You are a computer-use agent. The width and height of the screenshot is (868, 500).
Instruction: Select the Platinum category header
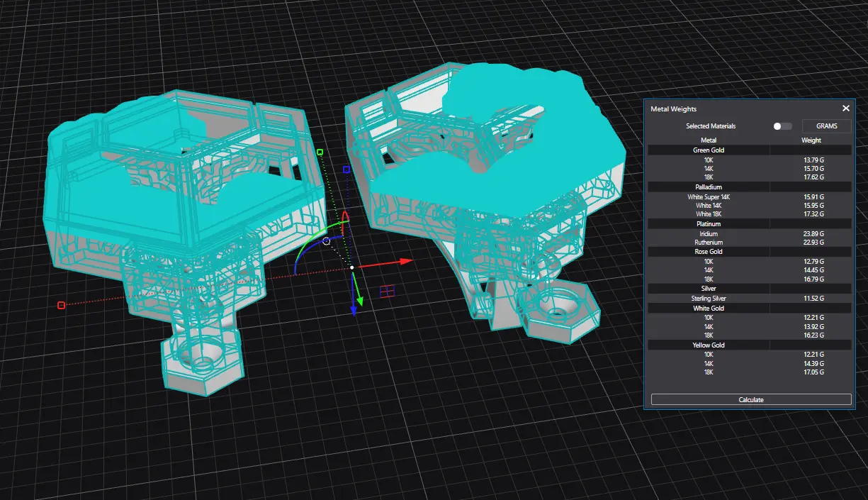(x=709, y=224)
